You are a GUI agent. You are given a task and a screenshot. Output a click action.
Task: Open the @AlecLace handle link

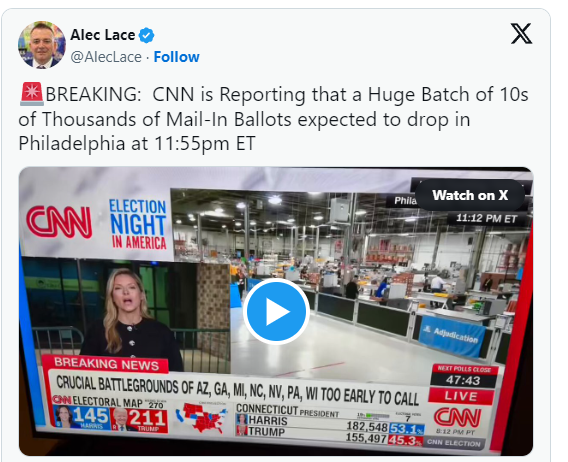click(106, 57)
